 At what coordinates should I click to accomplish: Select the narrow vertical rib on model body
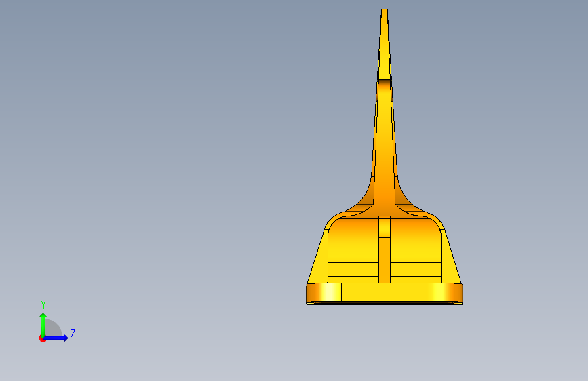pos(385,249)
